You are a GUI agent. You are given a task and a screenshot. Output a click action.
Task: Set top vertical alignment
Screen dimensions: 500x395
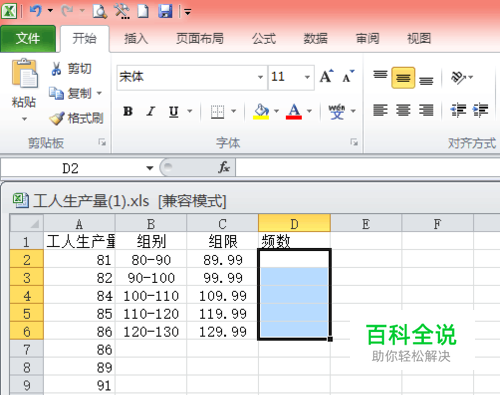380,75
